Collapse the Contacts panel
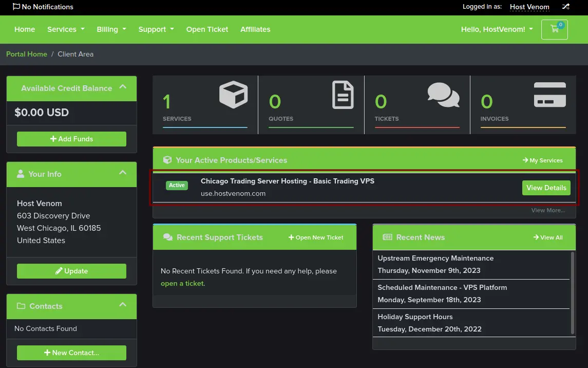This screenshot has height=368, width=588. [123, 305]
